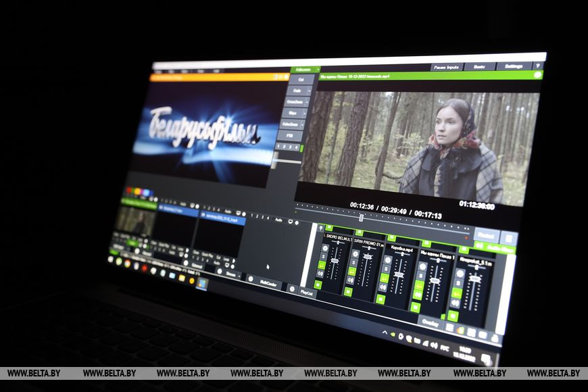
Task: Select the Overlay tab below the mixer
Action: point(430,323)
